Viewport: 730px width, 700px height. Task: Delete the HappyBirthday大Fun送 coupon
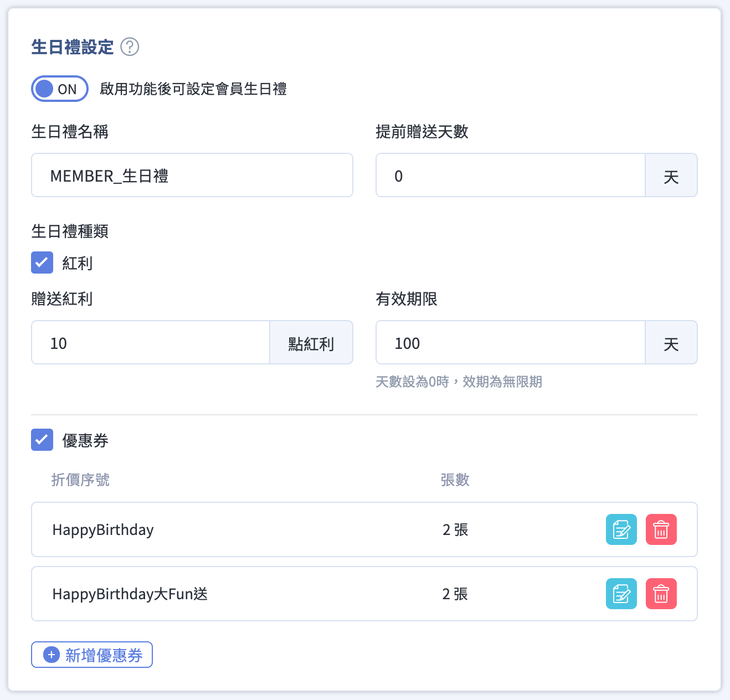click(x=661, y=594)
